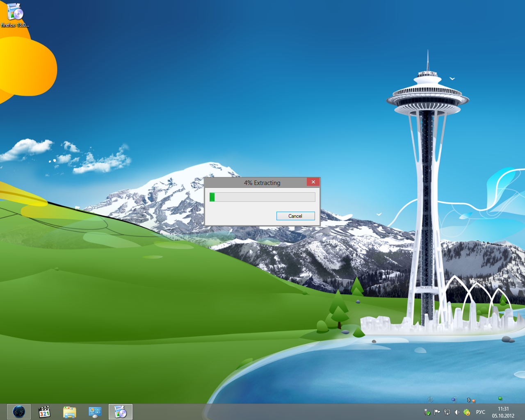
Task: Click the blue square desktop gadget
Action: tap(454, 399)
